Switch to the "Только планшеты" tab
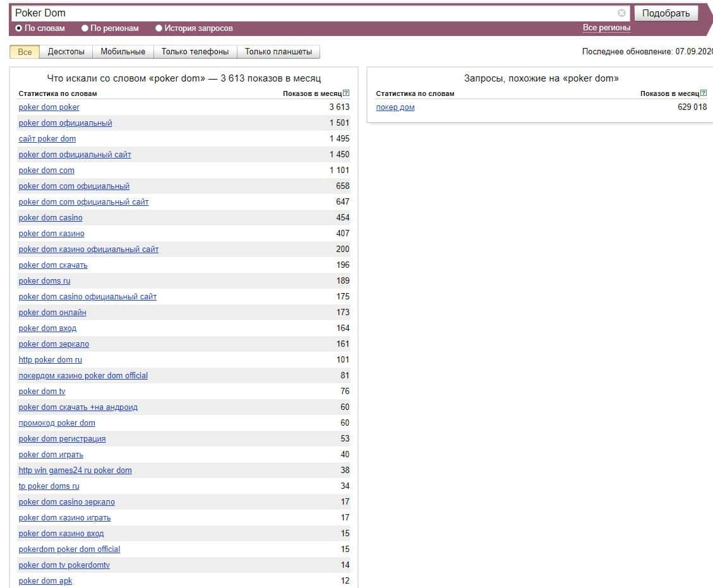The image size is (713, 588). click(279, 52)
